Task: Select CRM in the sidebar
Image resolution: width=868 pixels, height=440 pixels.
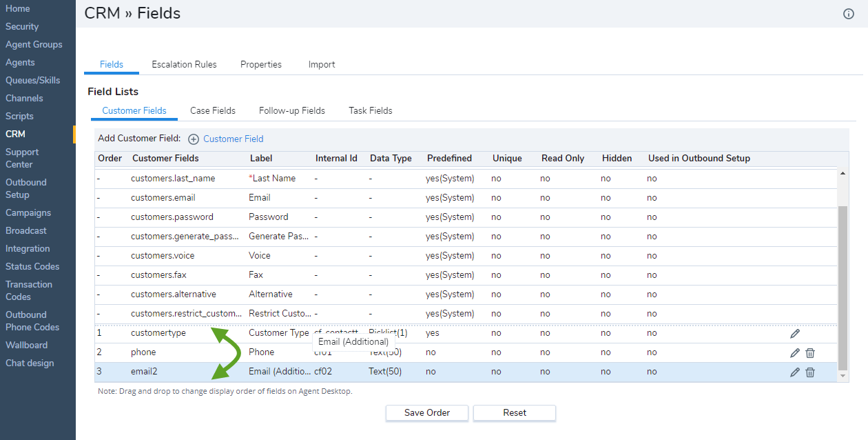Action: (x=15, y=134)
